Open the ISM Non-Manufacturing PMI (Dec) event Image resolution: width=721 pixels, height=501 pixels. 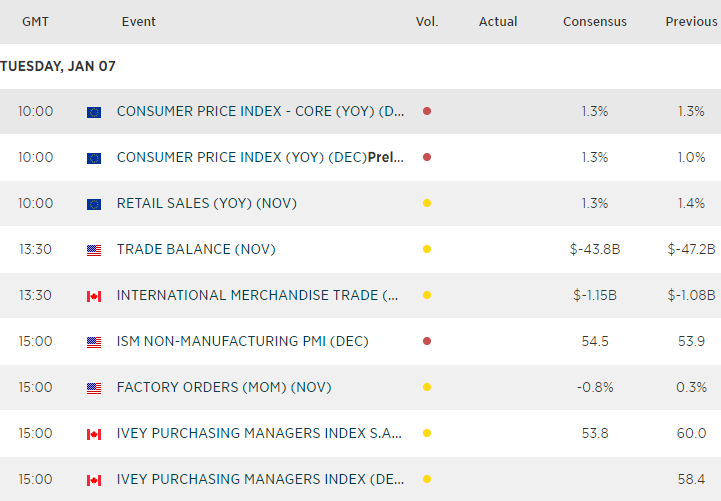click(242, 341)
